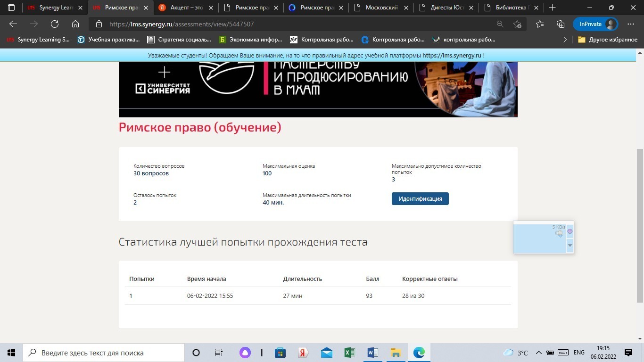644x362 pixels.
Task: Open Yandex Browser from the taskbar
Action: point(304,353)
